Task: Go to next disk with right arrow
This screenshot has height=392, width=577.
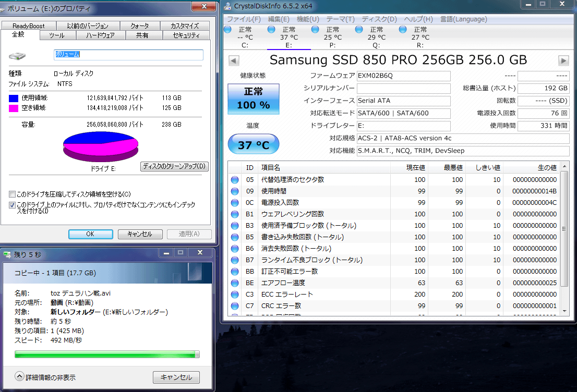Action: click(563, 60)
